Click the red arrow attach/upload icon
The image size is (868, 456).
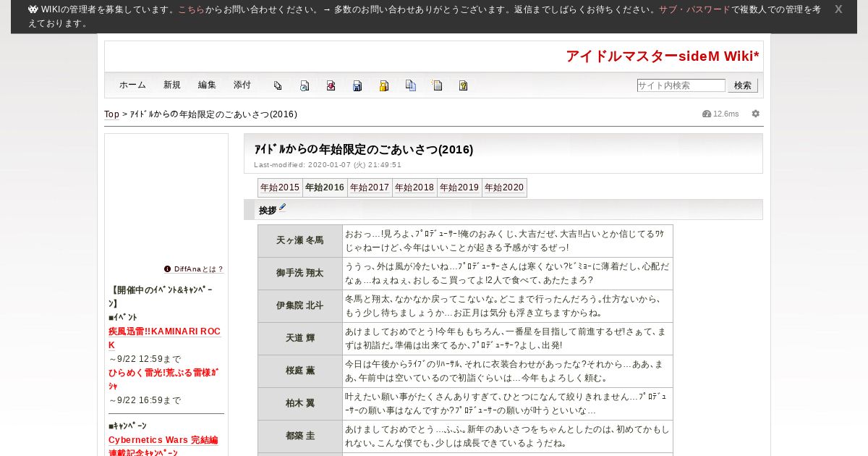[x=331, y=85]
